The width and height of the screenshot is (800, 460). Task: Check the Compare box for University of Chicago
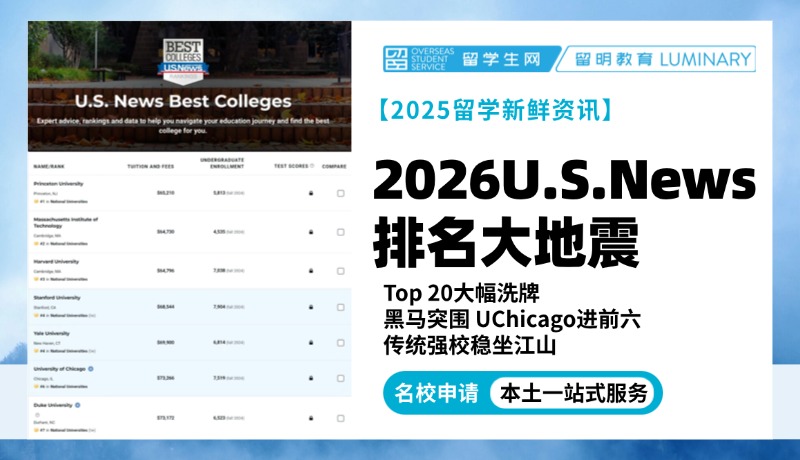(341, 378)
